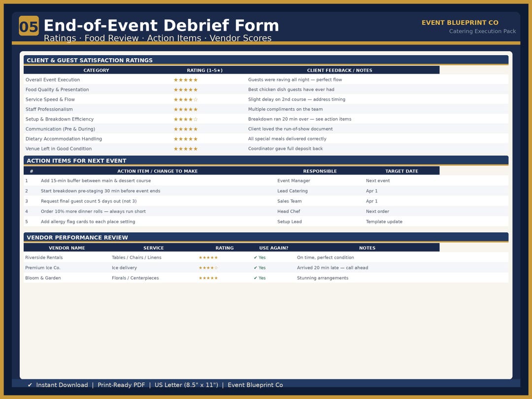Click note 'Arrived 20 min late — call ahead'
The image size is (532, 399).
pyautogui.click(x=332, y=267)
